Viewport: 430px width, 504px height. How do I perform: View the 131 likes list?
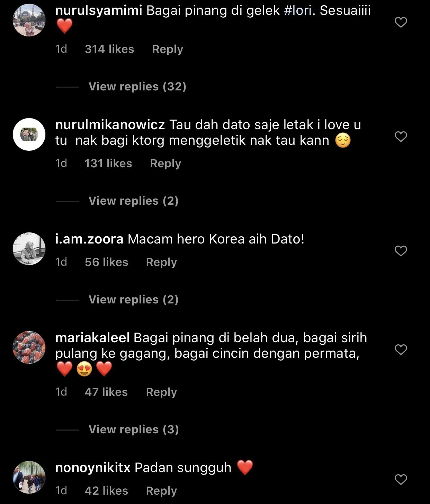(x=108, y=163)
